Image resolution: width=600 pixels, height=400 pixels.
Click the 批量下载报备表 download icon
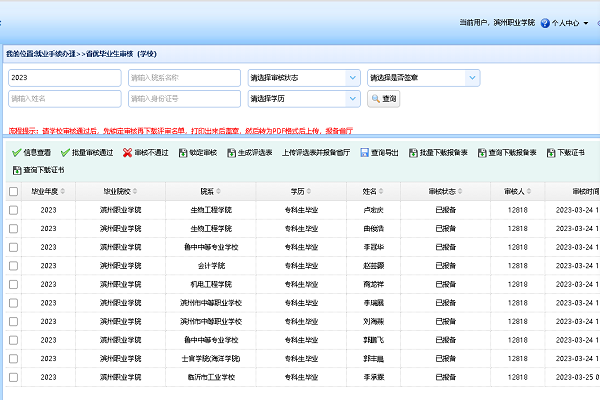pos(413,153)
